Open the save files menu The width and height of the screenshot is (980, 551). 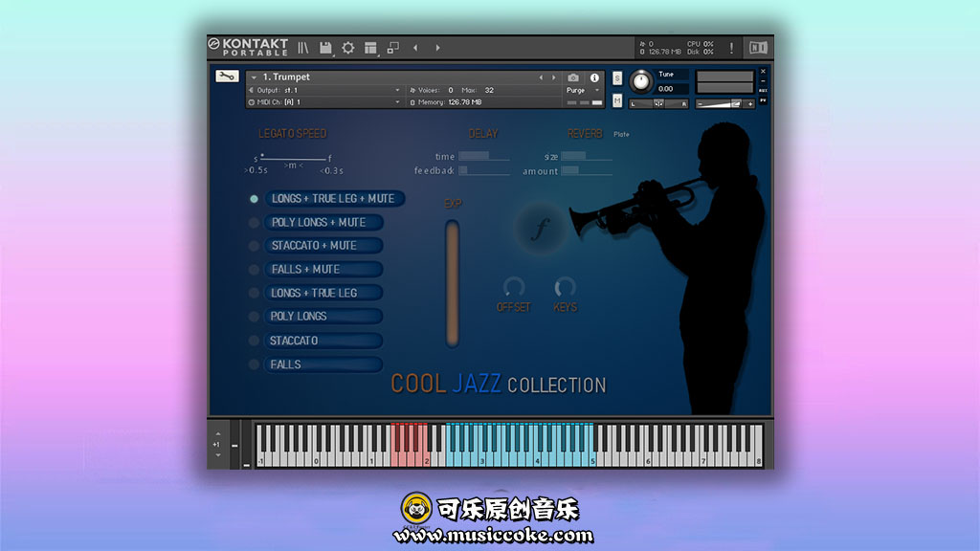pyautogui.click(x=325, y=48)
